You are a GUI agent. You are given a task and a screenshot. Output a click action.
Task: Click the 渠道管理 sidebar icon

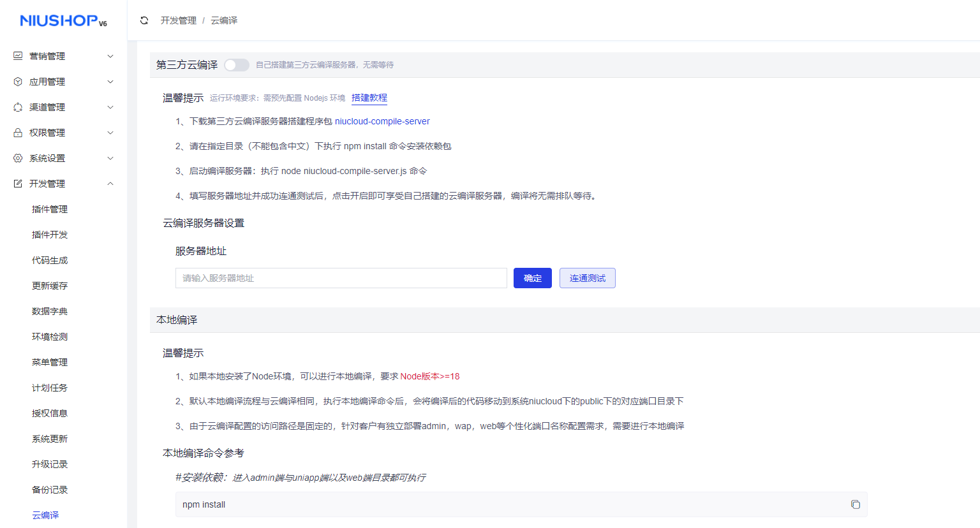17,106
